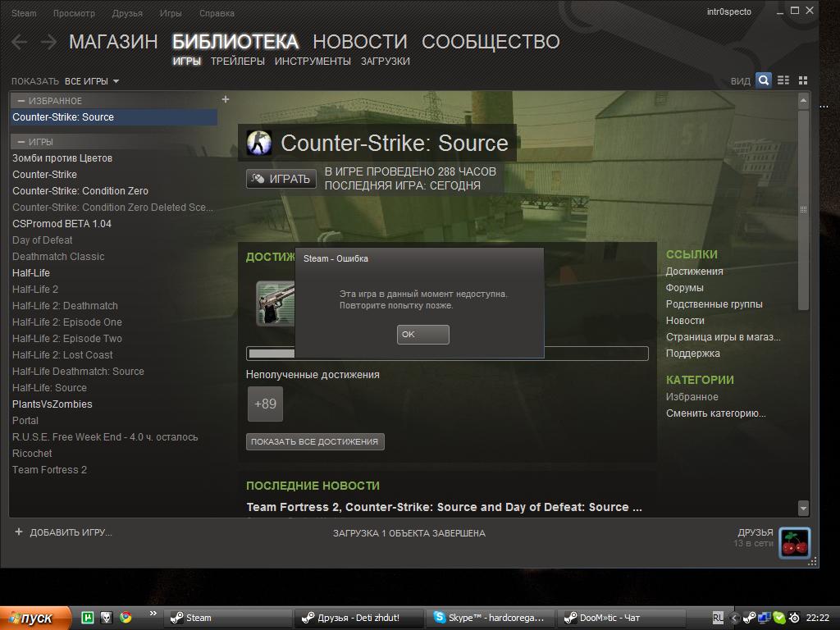Open the grey skull quick launch icon

tap(107, 618)
